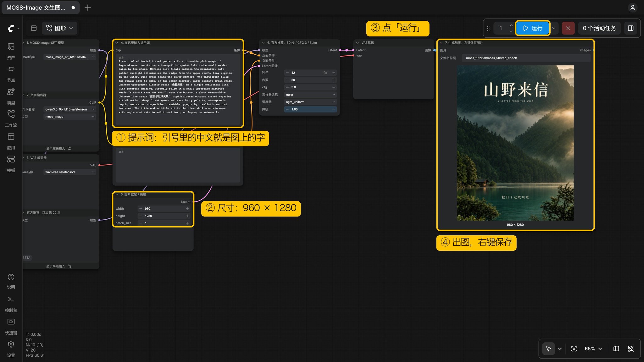
Task: Increase the batch count stepper up arrow
Action: point(511,25)
